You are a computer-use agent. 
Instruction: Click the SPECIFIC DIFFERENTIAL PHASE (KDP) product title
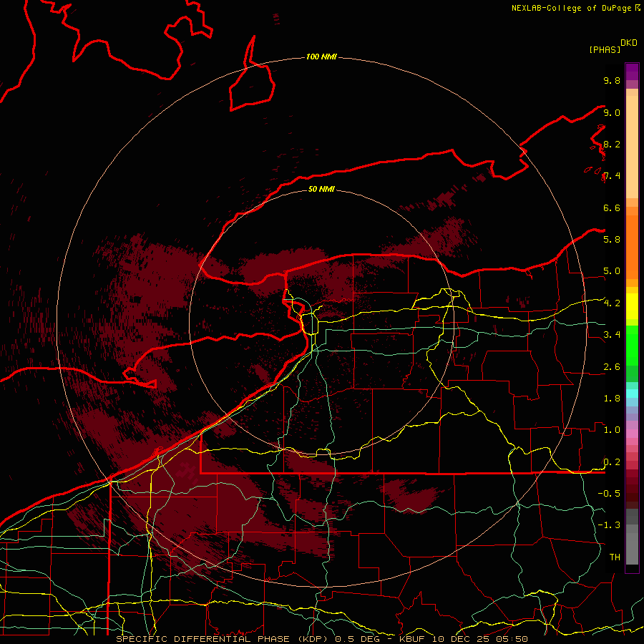(223, 639)
